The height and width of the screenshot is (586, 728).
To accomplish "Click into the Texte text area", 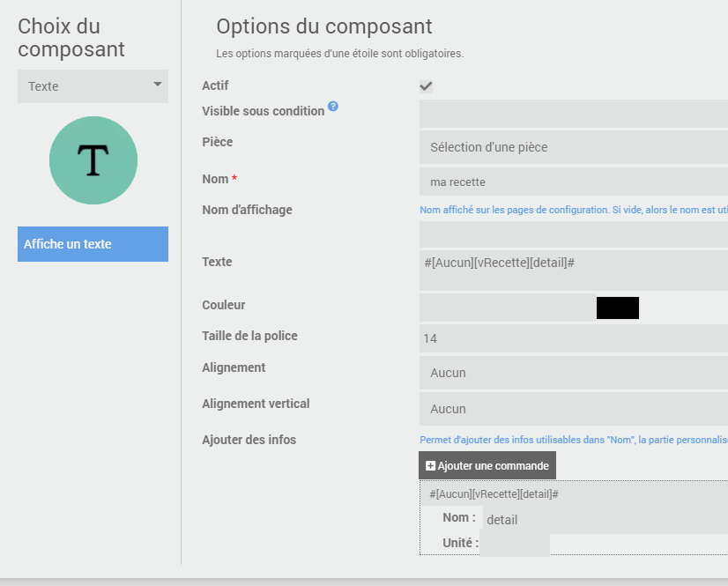I will coord(573,270).
